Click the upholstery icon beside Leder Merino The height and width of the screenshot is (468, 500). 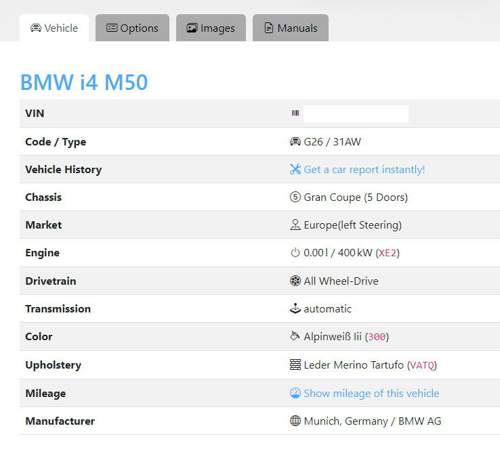(295, 365)
